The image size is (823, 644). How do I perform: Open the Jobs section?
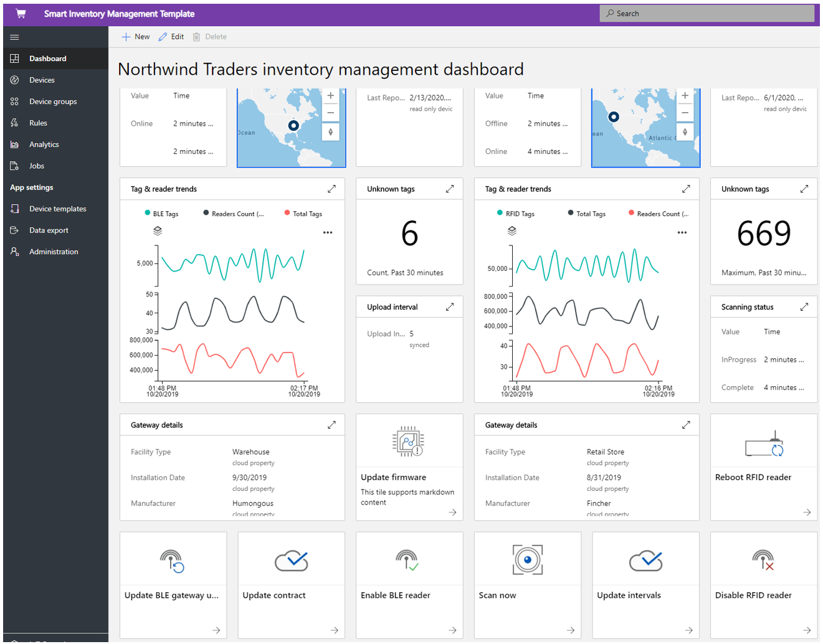tap(55, 166)
